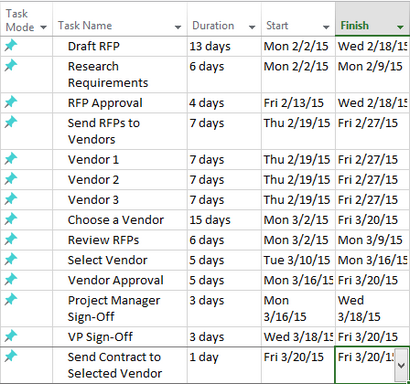410x384 pixels.
Task: Select the Send RFPs to Vendors task name
Action: click(x=104, y=131)
